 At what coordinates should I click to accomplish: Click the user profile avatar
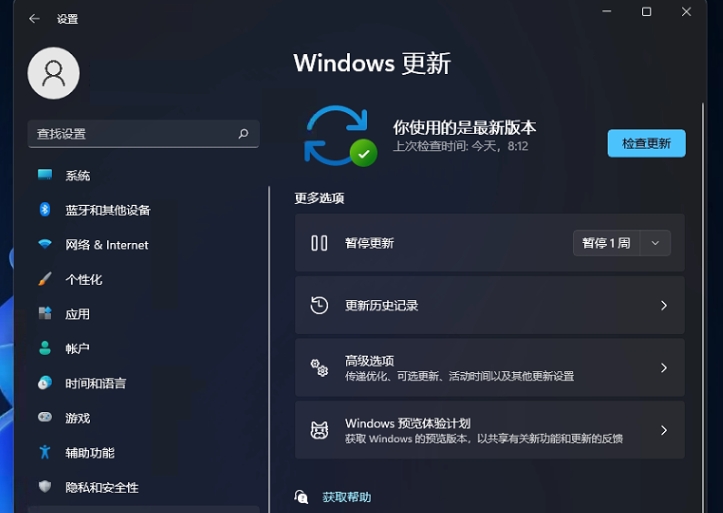click(x=53, y=73)
